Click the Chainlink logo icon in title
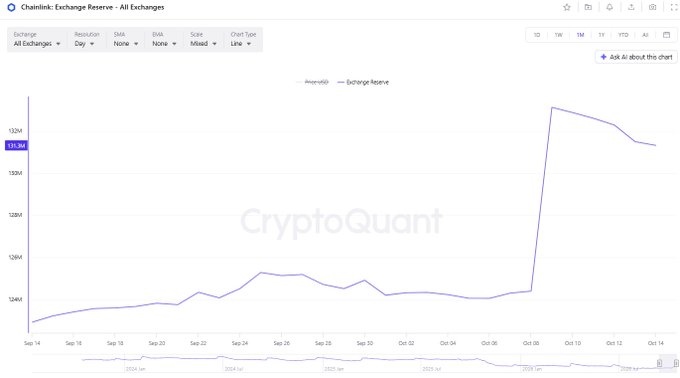Screen dimensions: 680x378 [11, 7]
